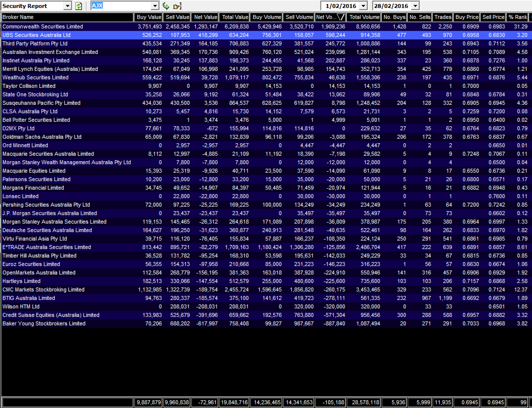Click the 1/02/2016 start date field
Screen dimensions: 532x408
coord(340,6)
